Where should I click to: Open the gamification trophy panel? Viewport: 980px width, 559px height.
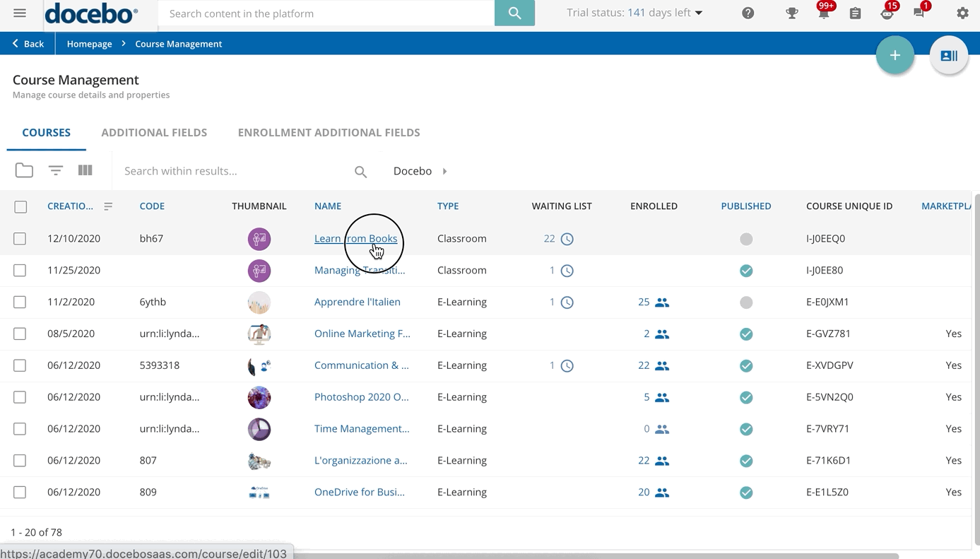[791, 13]
